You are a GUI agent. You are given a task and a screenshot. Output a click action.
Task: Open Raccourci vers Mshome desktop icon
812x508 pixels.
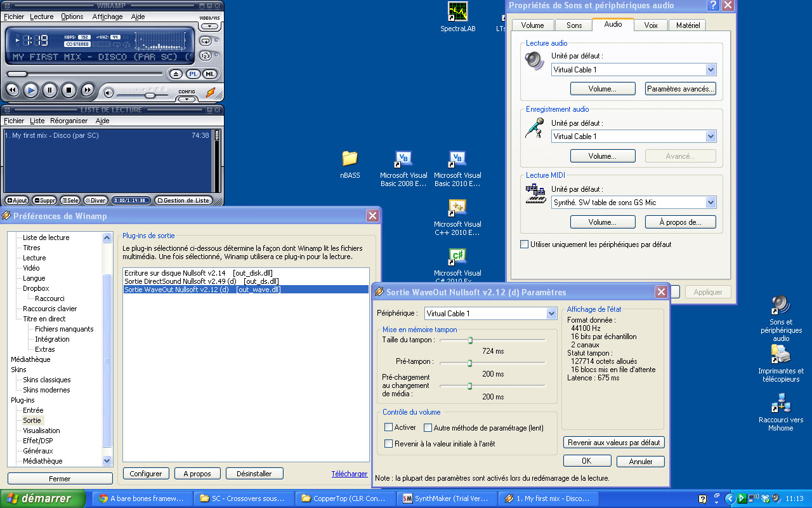[781, 412]
